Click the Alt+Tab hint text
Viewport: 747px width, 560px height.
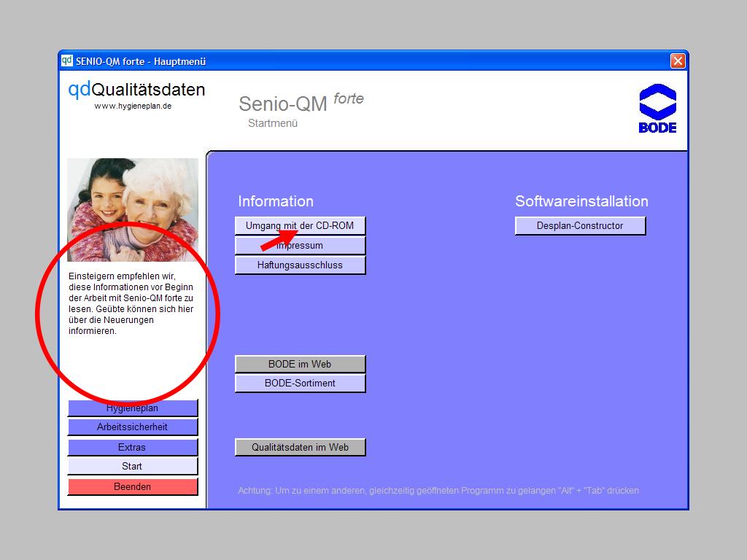point(438,491)
